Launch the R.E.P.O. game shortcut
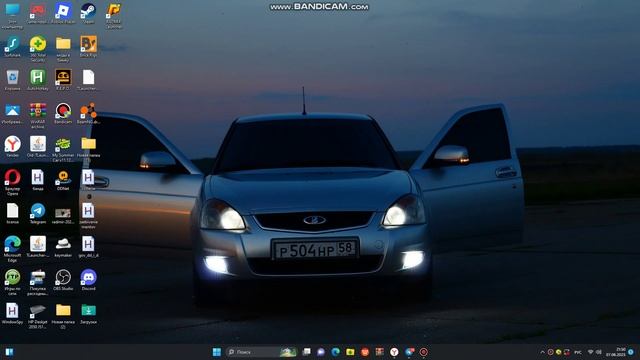Image resolution: width=640 pixels, height=360 pixels. click(x=63, y=80)
